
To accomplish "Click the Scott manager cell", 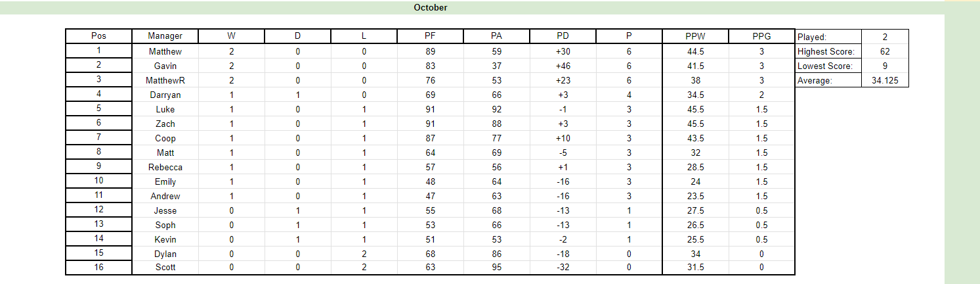I will pyautogui.click(x=165, y=267).
